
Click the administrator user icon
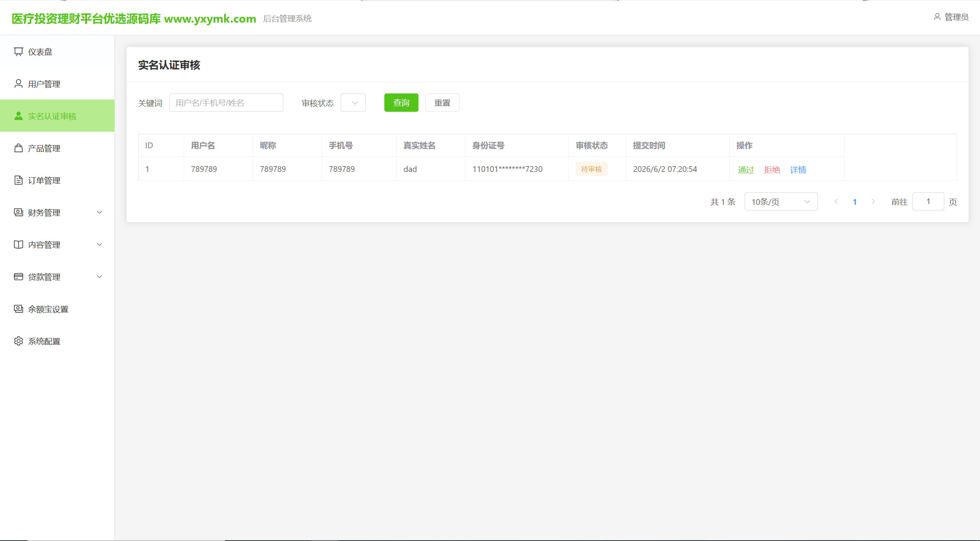point(937,17)
